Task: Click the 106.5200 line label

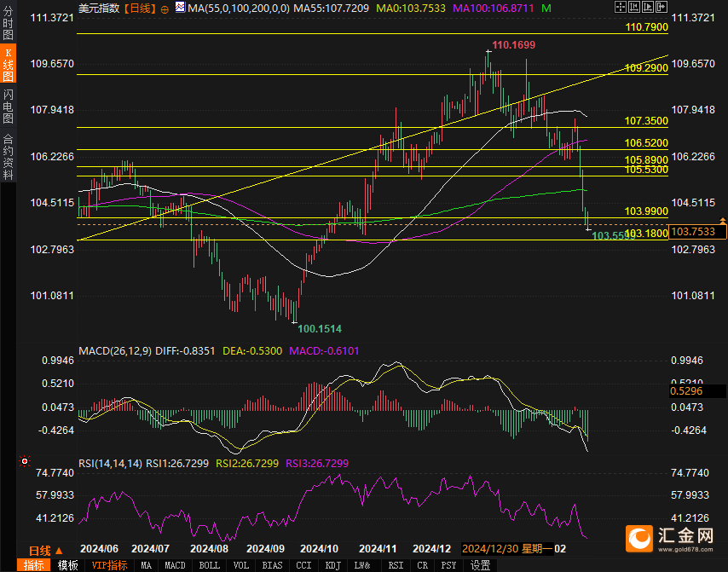Action: [647, 143]
